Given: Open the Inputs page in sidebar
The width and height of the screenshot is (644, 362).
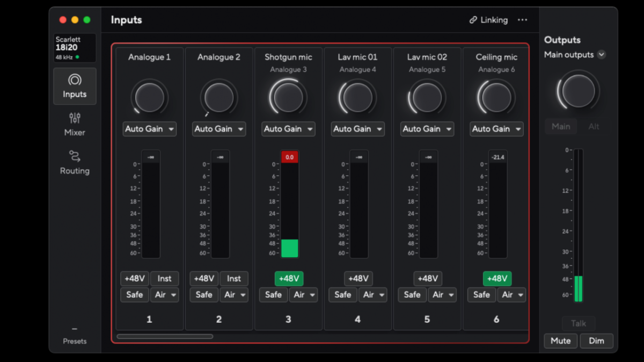Looking at the screenshot, I should (x=75, y=86).
